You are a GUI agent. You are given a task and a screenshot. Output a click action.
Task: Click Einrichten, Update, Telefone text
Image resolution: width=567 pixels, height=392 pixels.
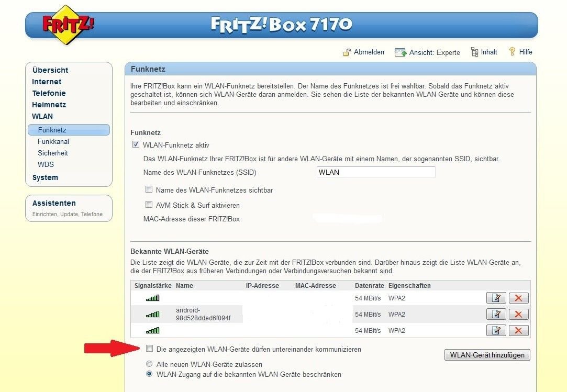coord(67,214)
